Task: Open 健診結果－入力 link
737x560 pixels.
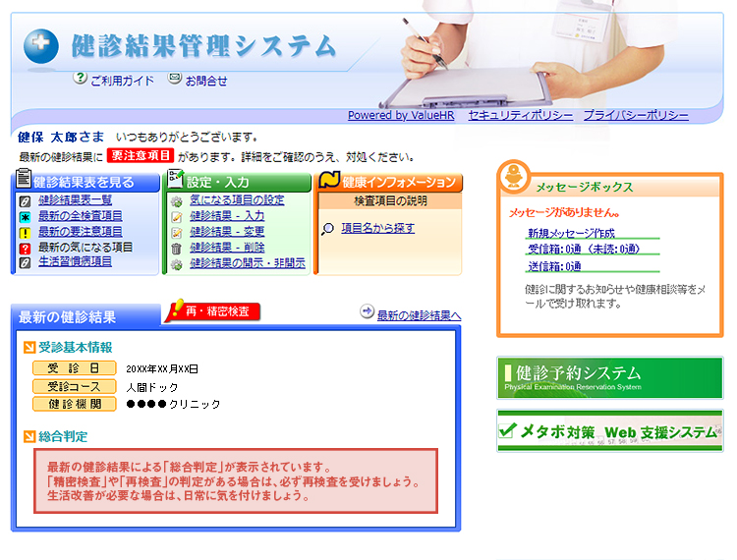Action: 227,215
